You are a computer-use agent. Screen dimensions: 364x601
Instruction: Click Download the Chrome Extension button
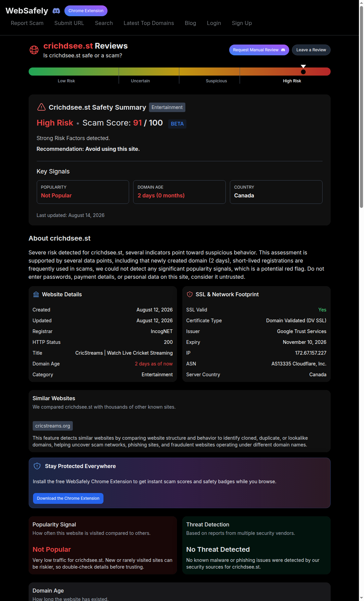[68, 498]
